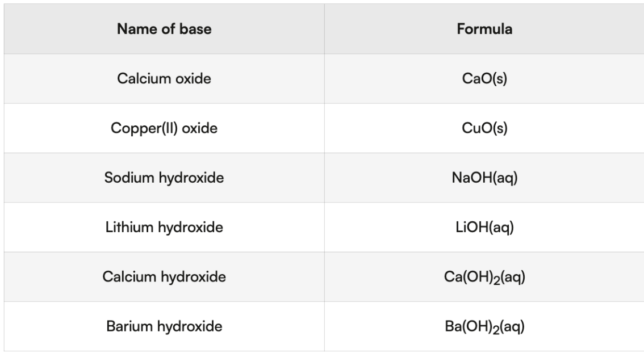The height and width of the screenshot is (353, 644).
Task: Select the NaOH(aq) formula text
Action: point(484,178)
